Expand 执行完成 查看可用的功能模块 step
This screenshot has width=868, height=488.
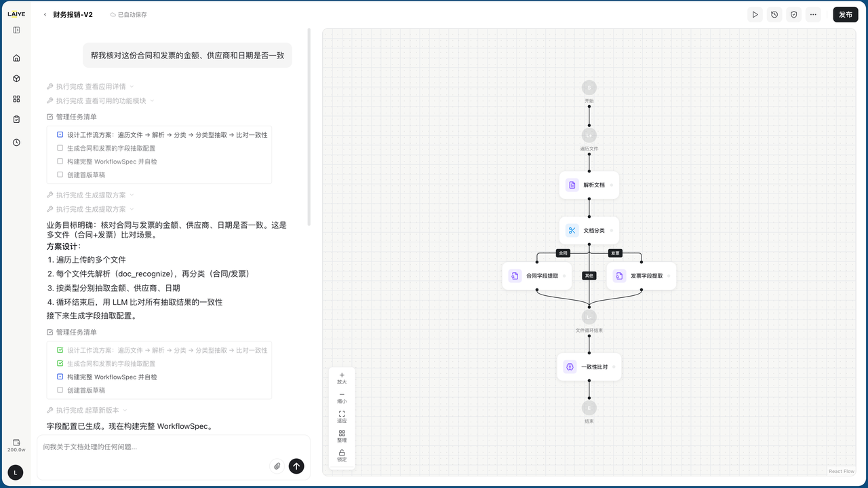click(100, 100)
